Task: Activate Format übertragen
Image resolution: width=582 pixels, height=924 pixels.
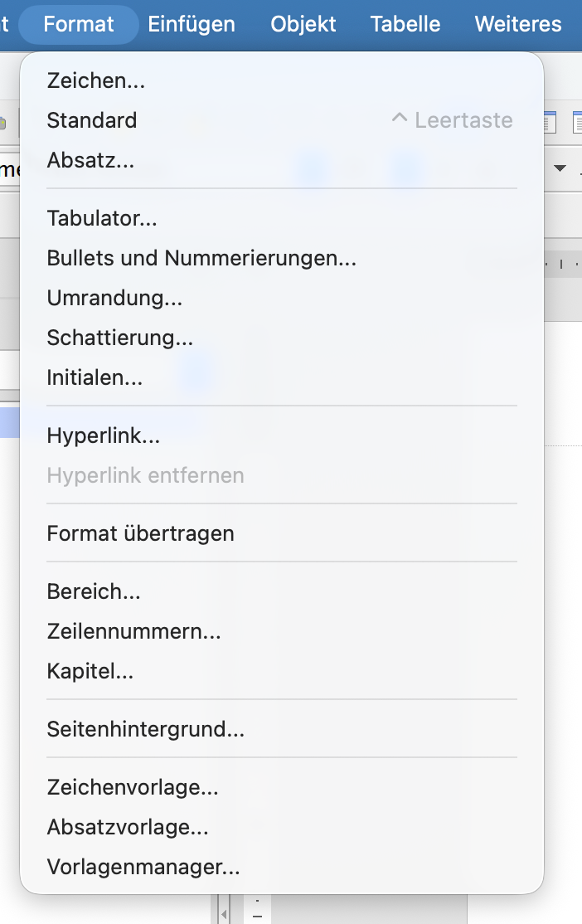Action: tap(141, 533)
